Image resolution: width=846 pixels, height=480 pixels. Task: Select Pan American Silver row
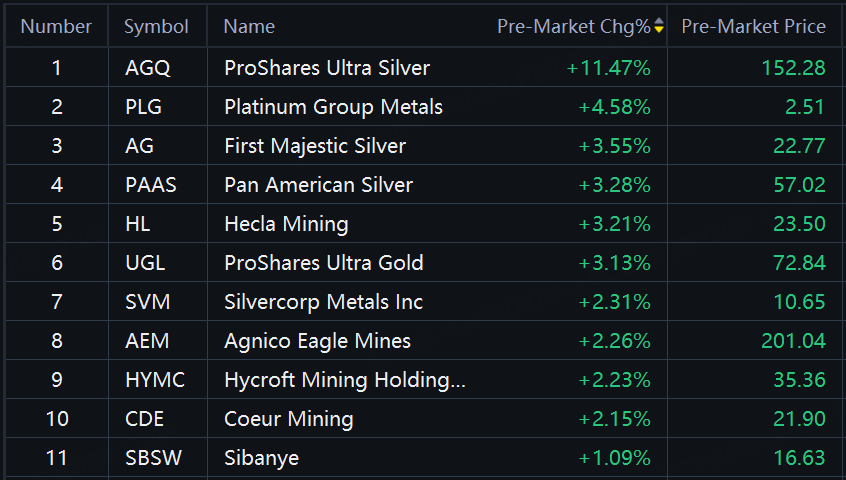[318, 185]
